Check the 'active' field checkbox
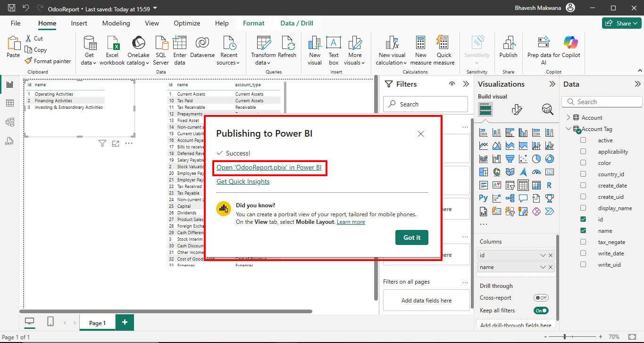Screen dimensions: 644x343 pyautogui.click(x=583, y=140)
